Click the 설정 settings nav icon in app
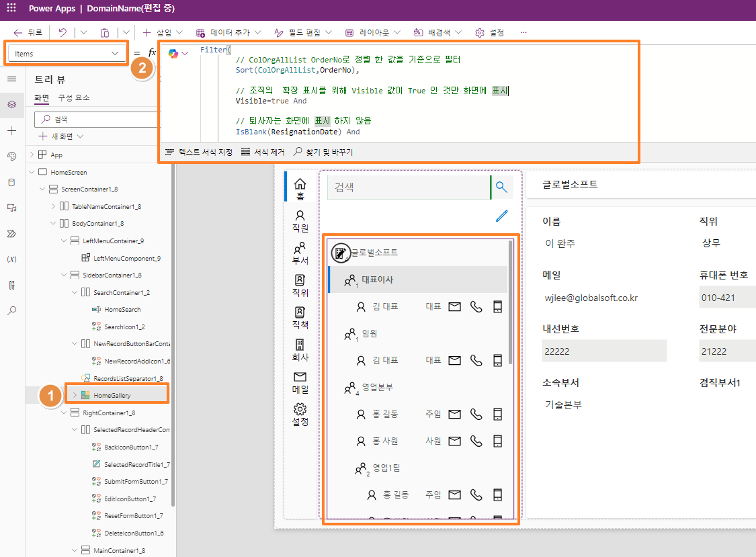The height and width of the screenshot is (557, 756). (x=300, y=415)
